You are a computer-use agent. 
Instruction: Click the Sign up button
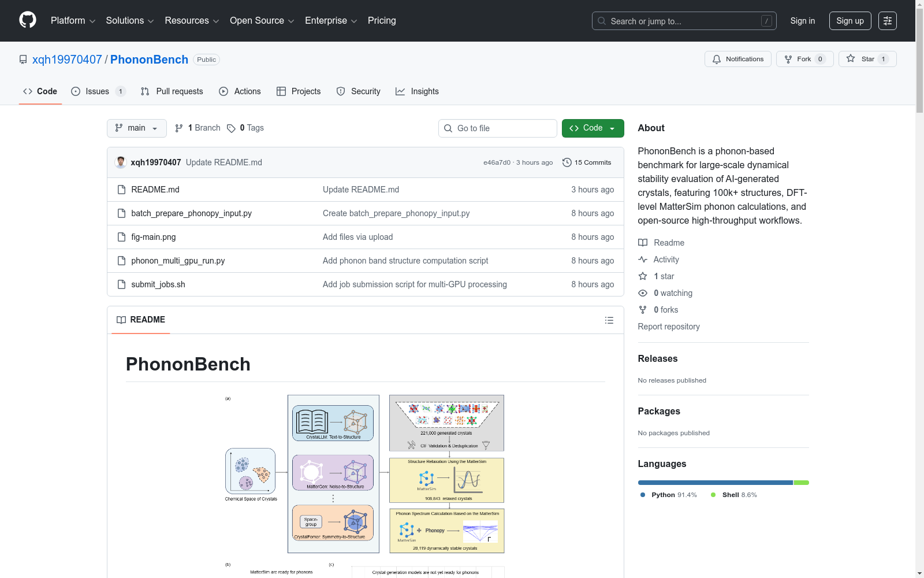(850, 21)
